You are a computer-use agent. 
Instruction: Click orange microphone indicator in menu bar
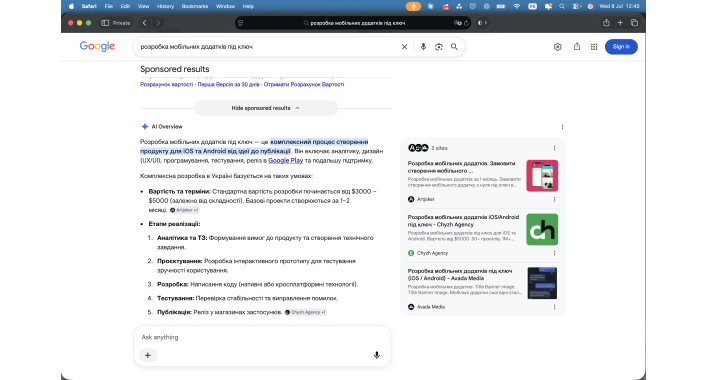coord(413,6)
